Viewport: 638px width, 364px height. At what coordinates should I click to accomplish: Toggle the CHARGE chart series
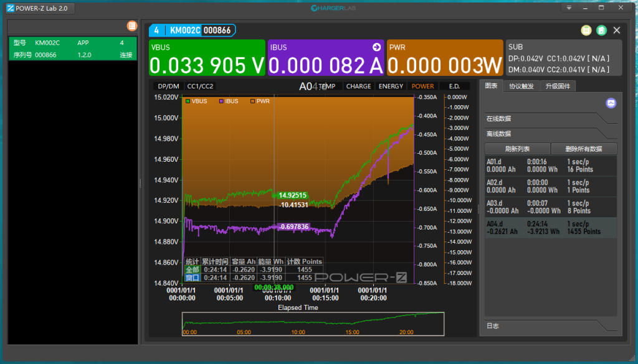pyautogui.click(x=358, y=86)
